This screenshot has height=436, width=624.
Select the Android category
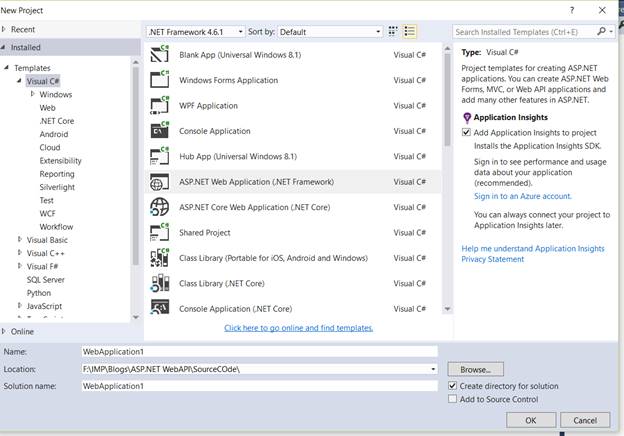coord(54,134)
